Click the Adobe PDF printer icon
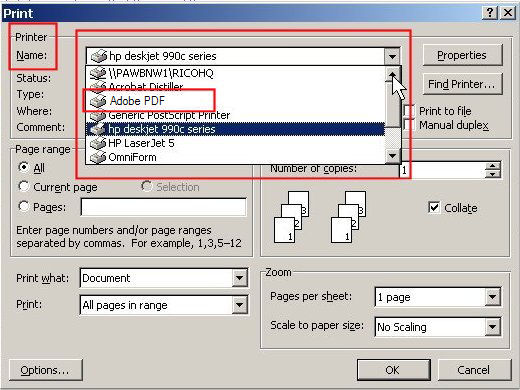The width and height of the screenshot is (520, 390). pos(98,101)
